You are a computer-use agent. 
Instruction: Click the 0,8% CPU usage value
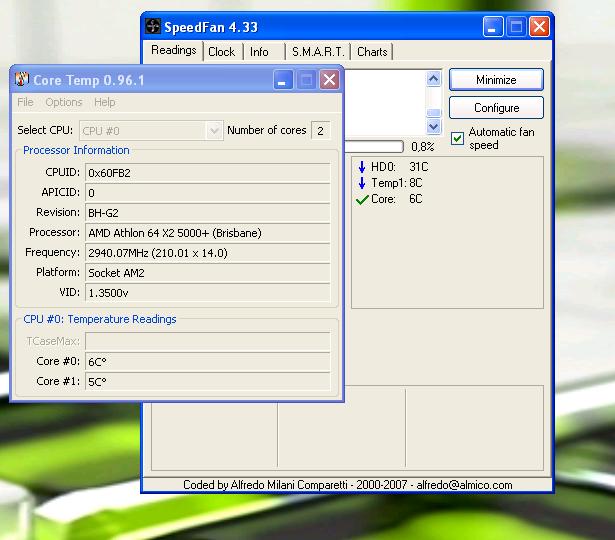click(x=422, y=147)
